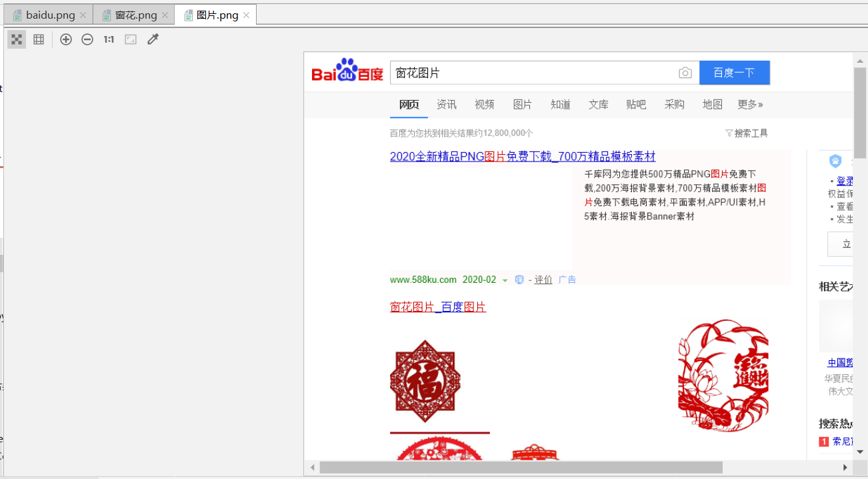
Task: Click the Baidu logo
Action: coord(345,72)
